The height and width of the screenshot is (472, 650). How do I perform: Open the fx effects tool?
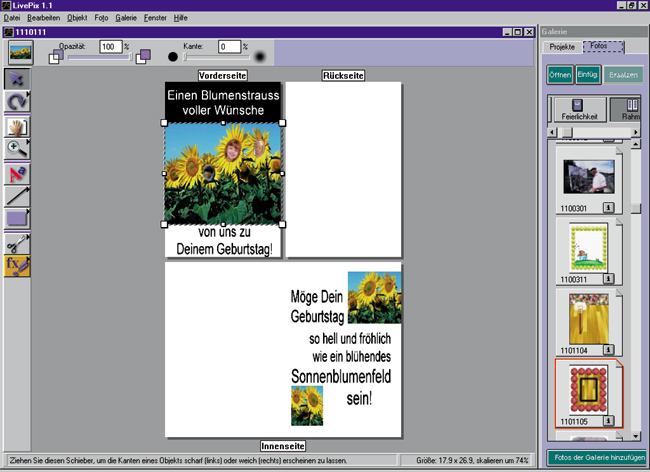[x=18, y=265]
